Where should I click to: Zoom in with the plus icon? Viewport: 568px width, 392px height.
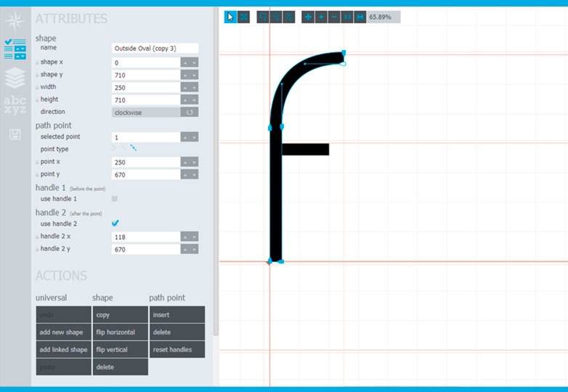[x=321, y=17]
